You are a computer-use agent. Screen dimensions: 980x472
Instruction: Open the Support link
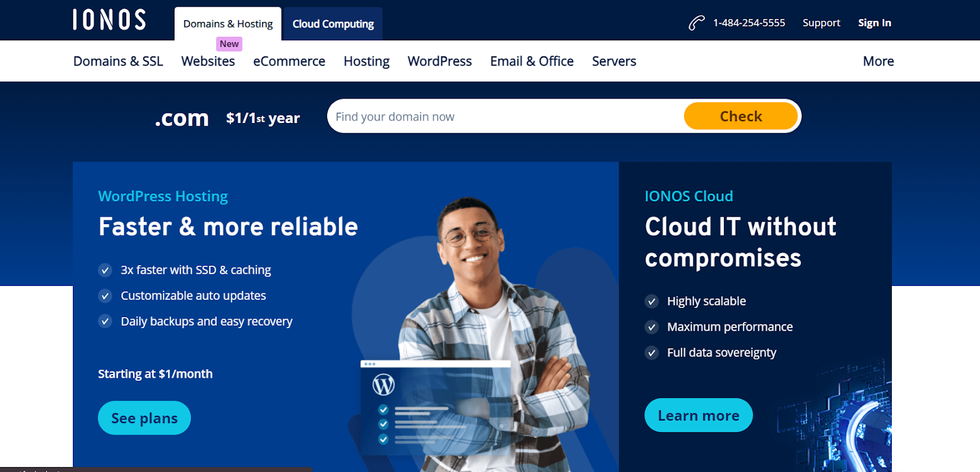point(821,23)
